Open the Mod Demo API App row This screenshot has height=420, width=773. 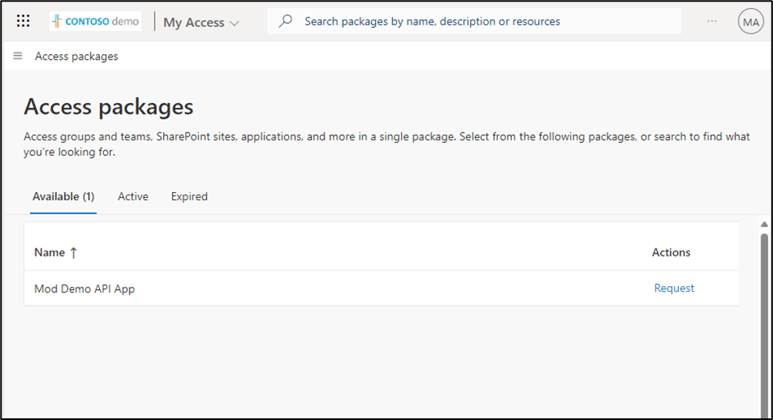pyautogui.click(x=381, y=288)
